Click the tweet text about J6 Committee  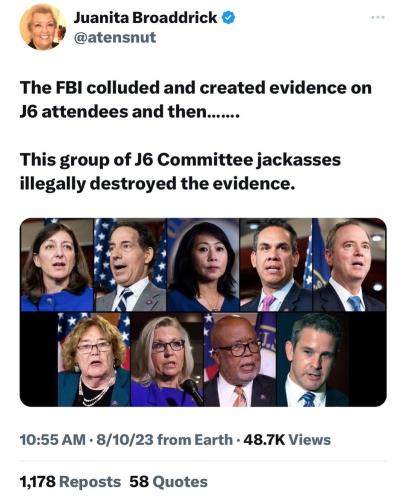(180, 171)
